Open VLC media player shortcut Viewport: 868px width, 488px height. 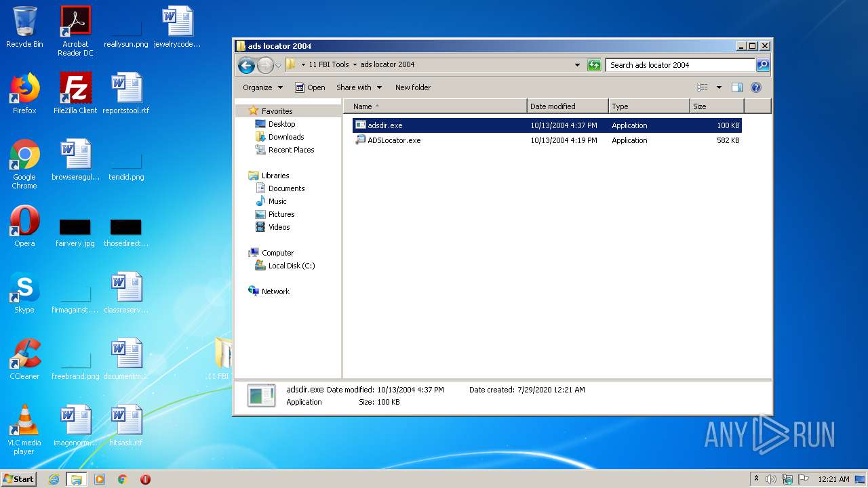point(24,430)
